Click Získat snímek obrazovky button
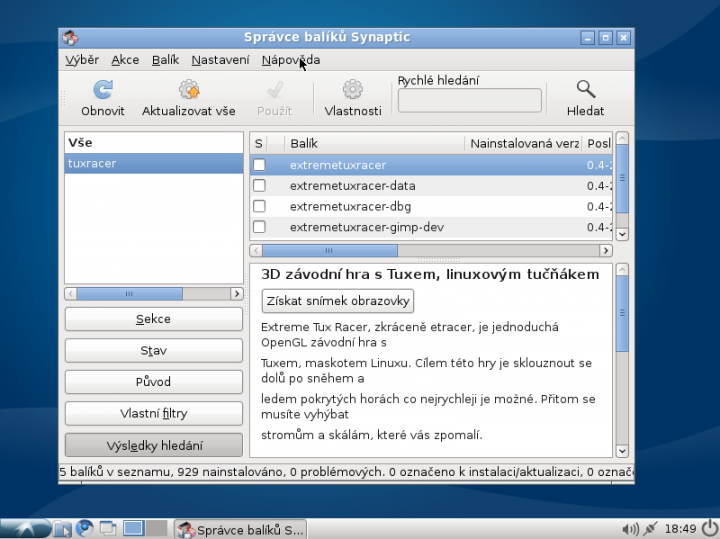Screen dimensions: 720x539 click(338, 301)
